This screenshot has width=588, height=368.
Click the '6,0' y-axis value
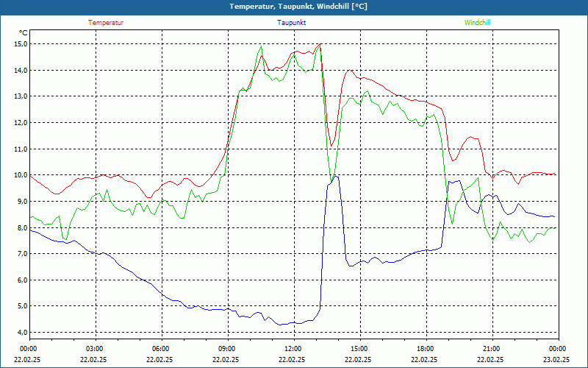23,280
